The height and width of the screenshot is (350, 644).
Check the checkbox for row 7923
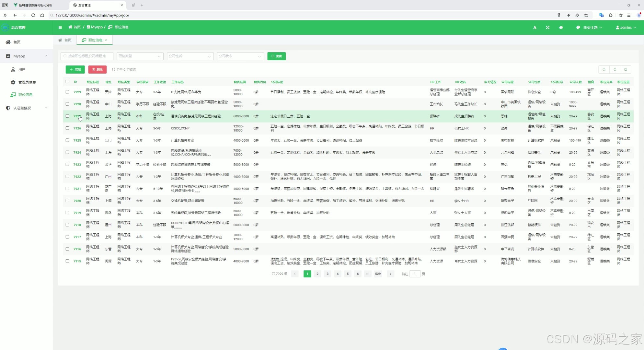[x=67, y=164]
